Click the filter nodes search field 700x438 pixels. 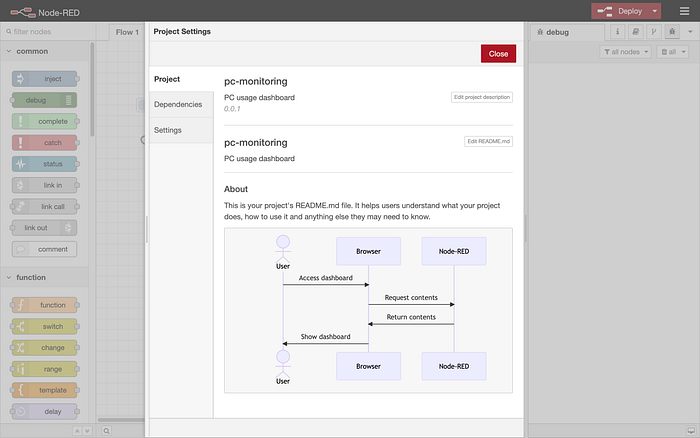point(50,32)
